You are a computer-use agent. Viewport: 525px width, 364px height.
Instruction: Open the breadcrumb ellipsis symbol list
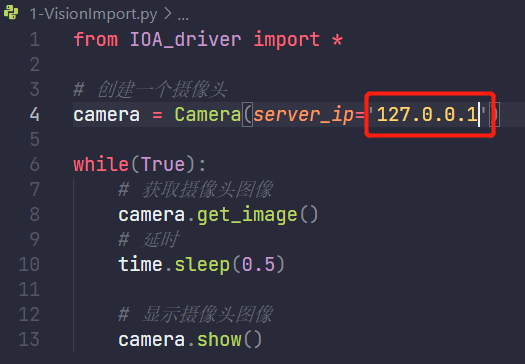[183, 18]
